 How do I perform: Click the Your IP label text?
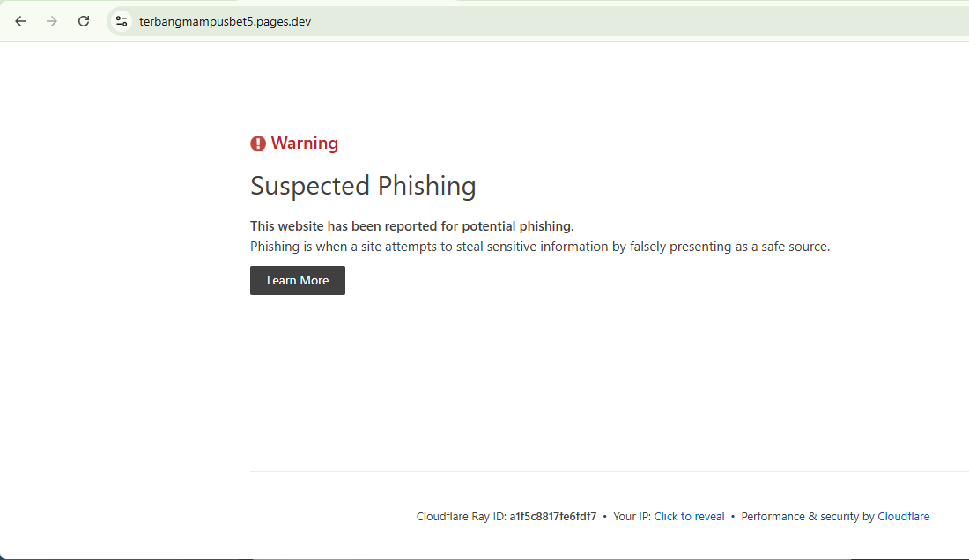pos(632,516)
